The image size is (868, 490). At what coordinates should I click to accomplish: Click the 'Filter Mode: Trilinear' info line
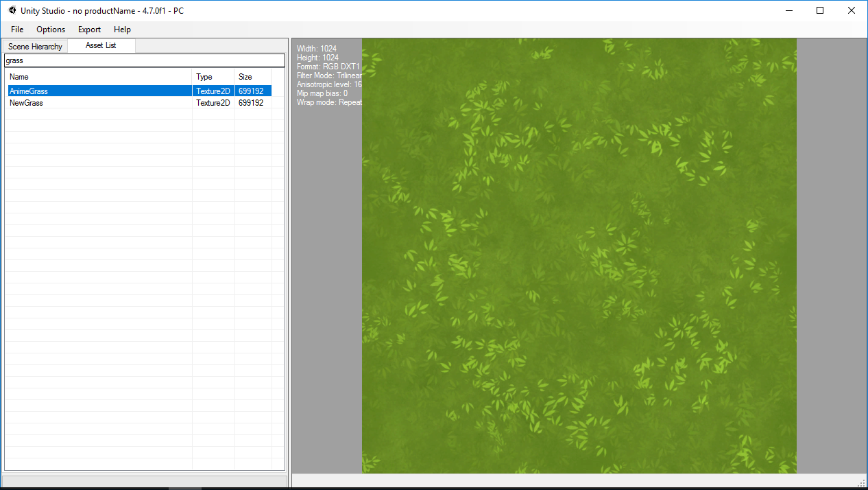tap(329, 75)
